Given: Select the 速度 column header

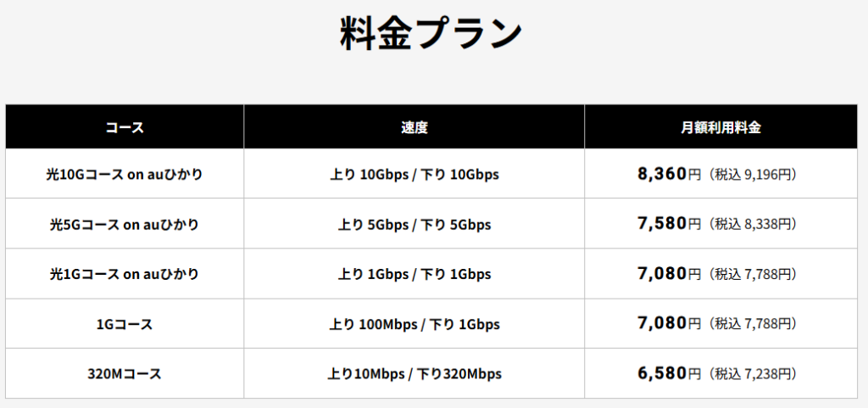Looking at the screenshot, I should coord(414,126).
